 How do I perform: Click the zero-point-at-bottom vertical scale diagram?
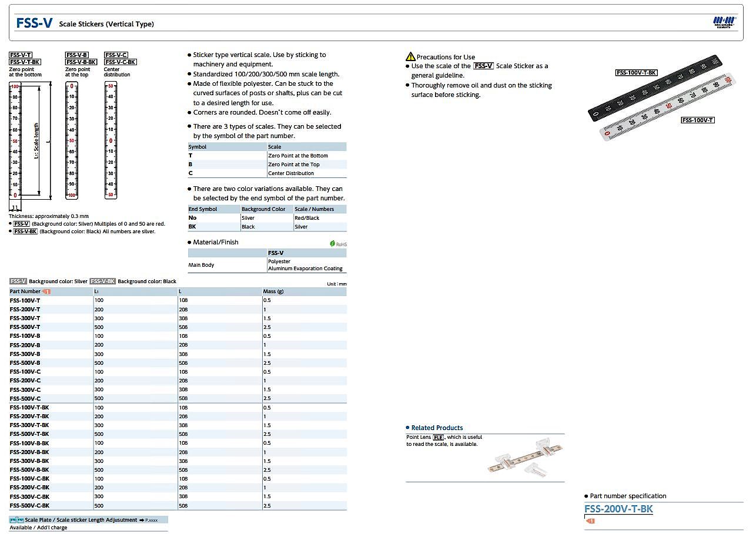tap(16, 140)
